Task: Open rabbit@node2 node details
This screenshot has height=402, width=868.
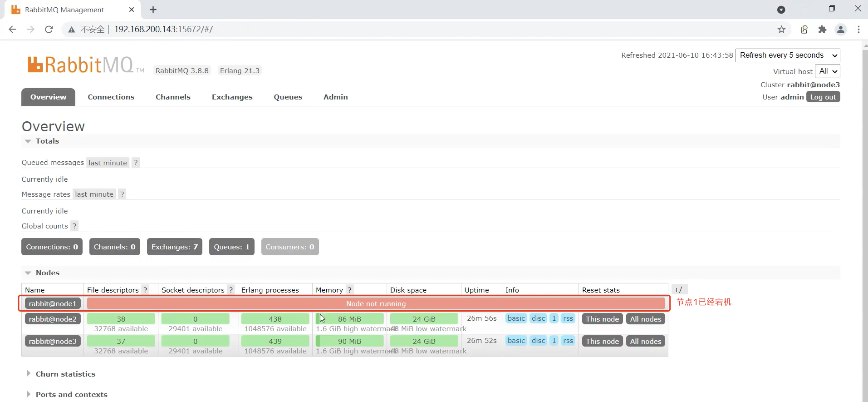Action: [x=53, y=319]
